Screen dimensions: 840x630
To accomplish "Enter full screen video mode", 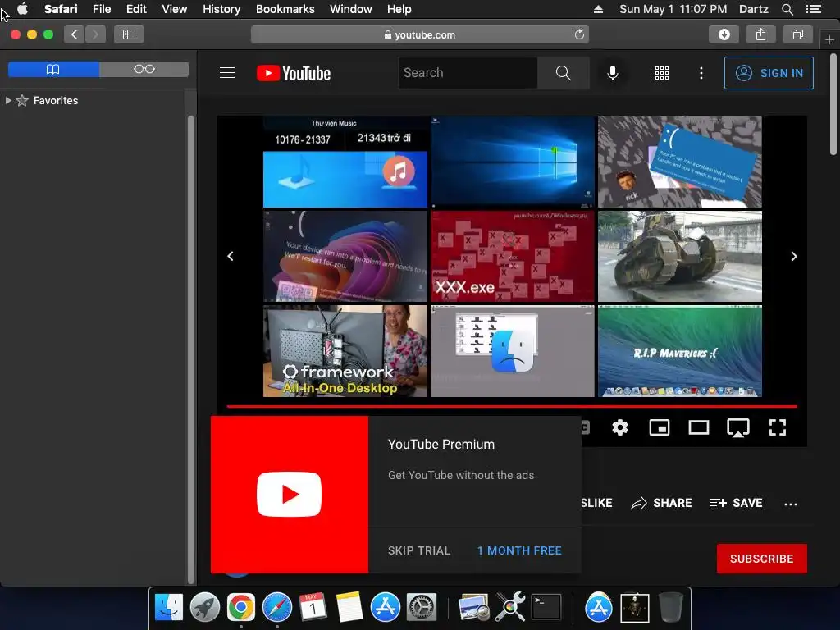I will (x=778, y=427).
